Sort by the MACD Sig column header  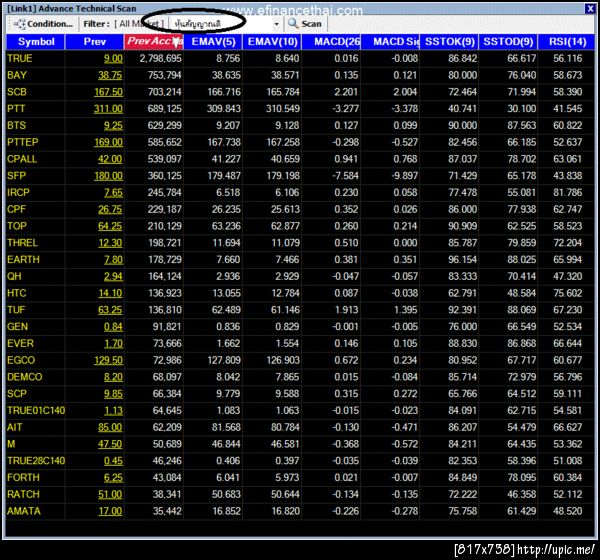(390, 42)
